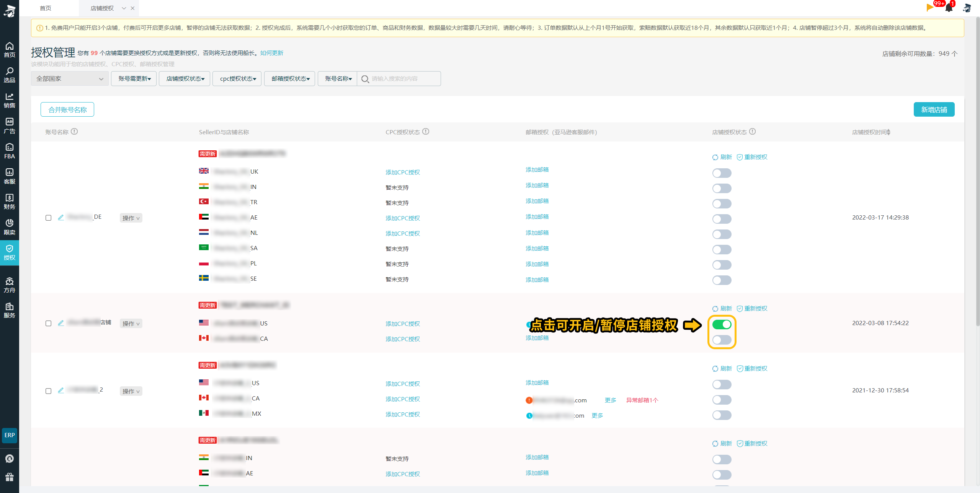This screenshot has height=493, width=980.
Task: Click 重新授权 for the 店铺 account
Action: click(752, 308)
